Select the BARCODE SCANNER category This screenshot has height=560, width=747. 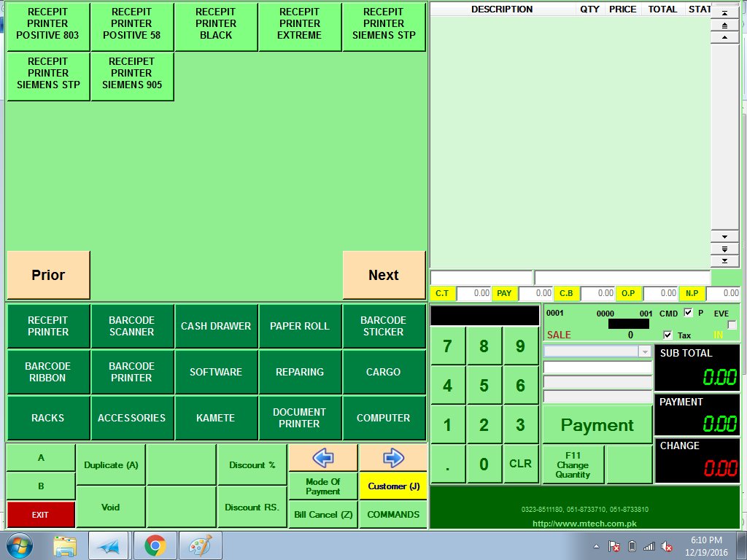point(132,326)
